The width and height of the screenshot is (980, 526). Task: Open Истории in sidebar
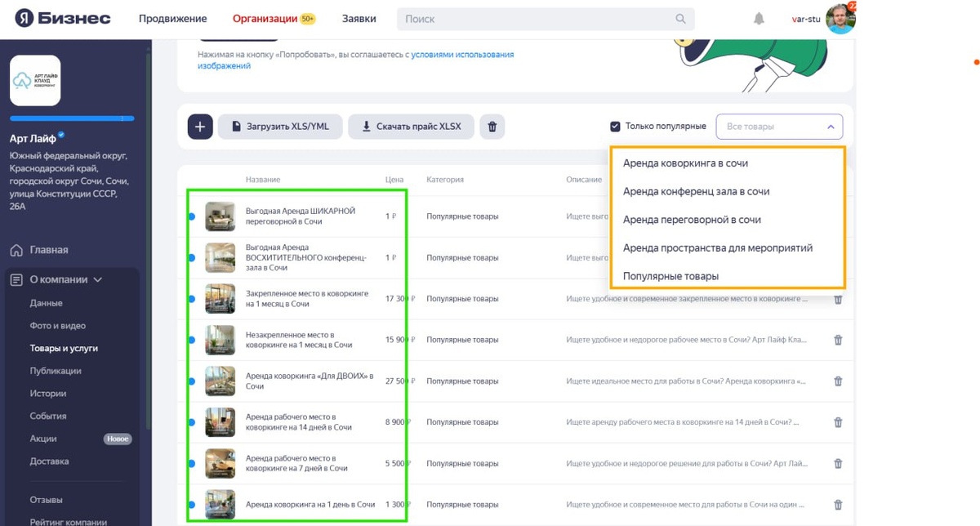coord(48,394)
